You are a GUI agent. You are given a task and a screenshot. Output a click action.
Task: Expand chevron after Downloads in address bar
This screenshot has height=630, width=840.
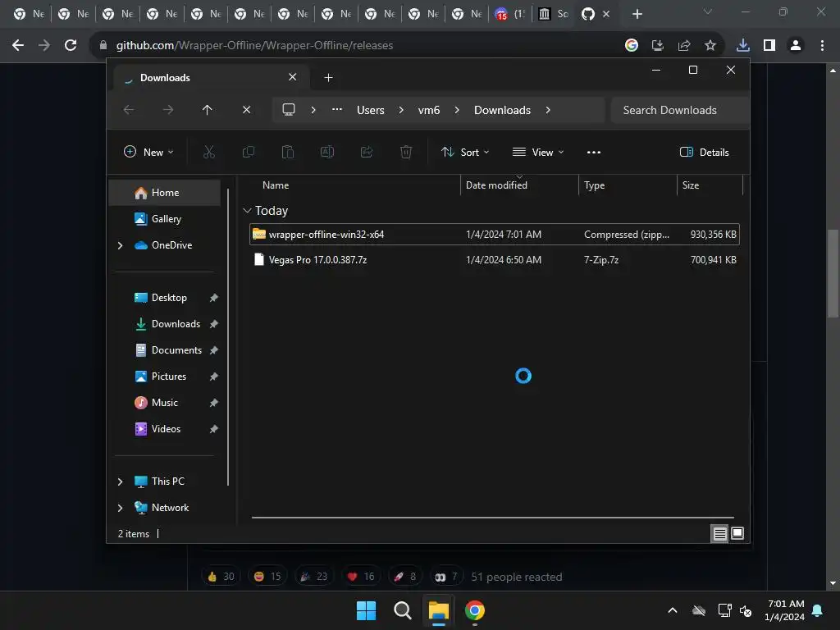(547, 110)
